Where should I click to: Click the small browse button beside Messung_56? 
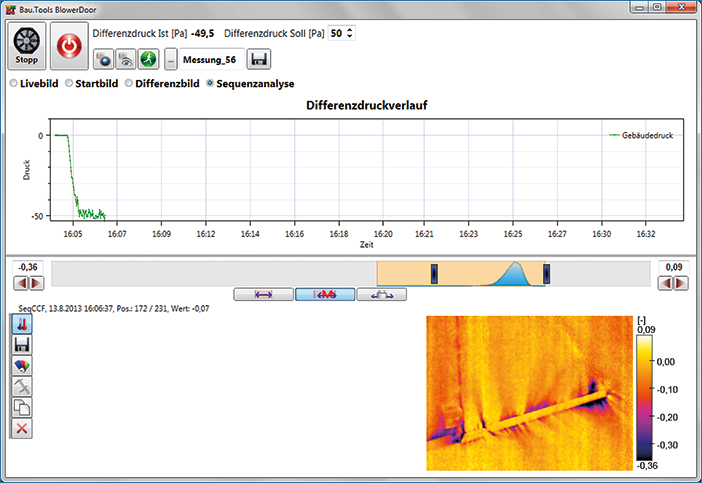point(171,59)
